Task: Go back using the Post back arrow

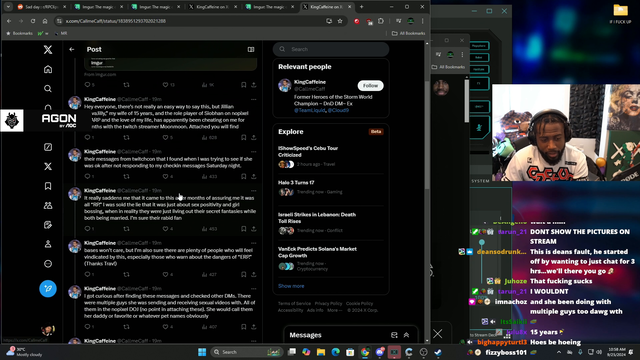Action: (72, 49)
